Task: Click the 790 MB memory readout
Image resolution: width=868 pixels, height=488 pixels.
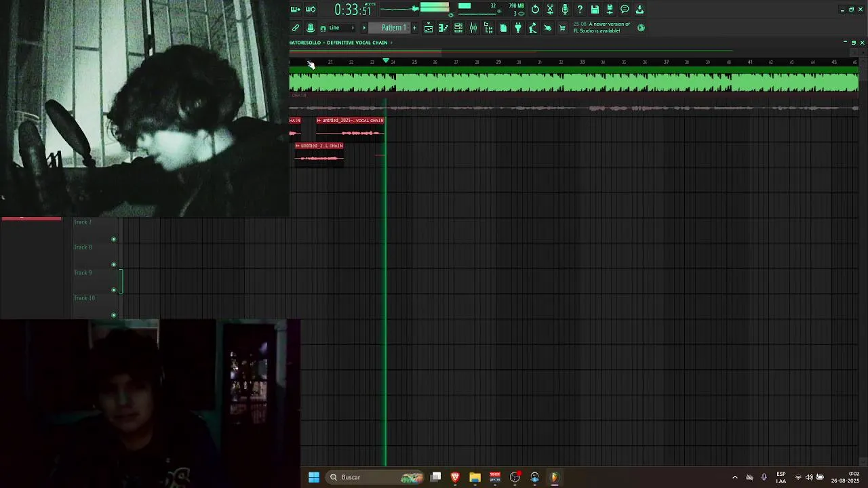Action: [x=516, y=6]
